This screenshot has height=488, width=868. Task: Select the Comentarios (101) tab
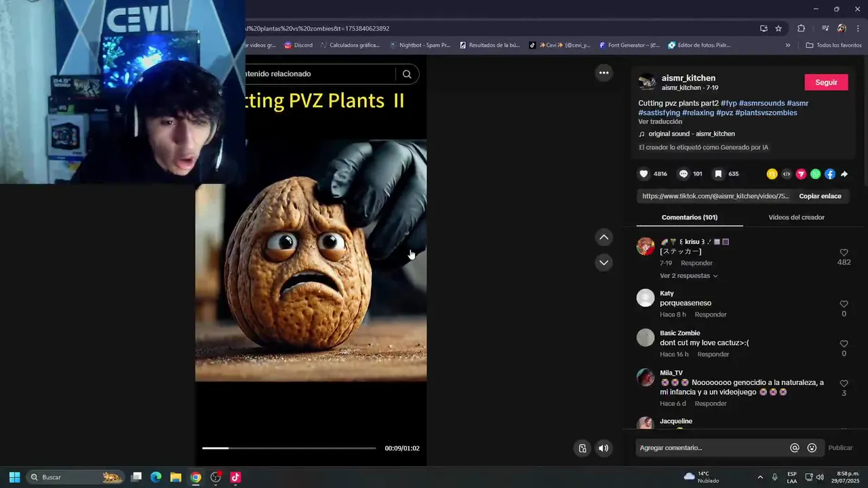[689, 218]
